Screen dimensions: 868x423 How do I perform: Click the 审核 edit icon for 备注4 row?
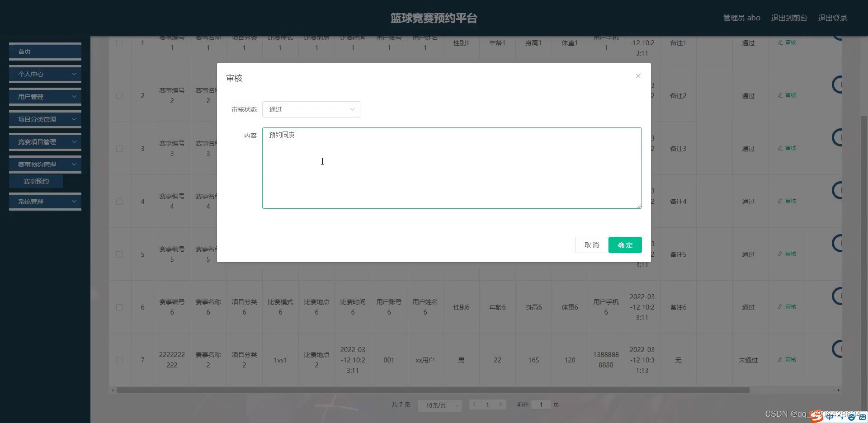[x=787, y=201]
